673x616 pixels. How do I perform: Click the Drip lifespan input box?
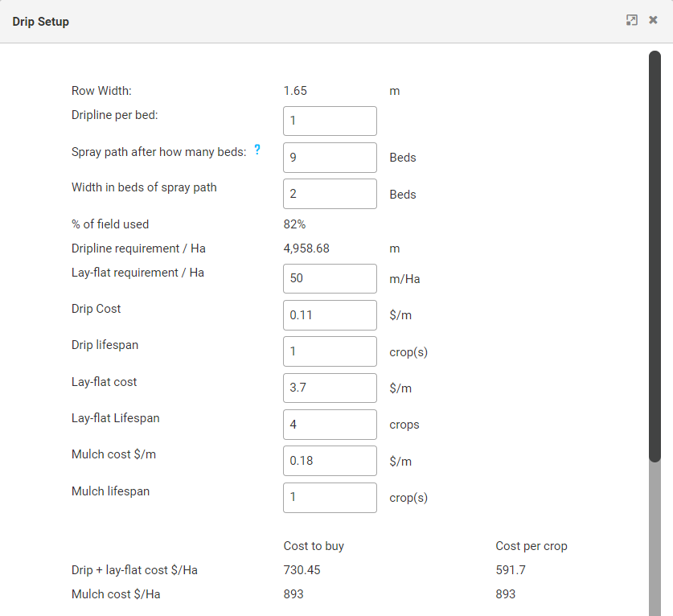click(330, 351)
